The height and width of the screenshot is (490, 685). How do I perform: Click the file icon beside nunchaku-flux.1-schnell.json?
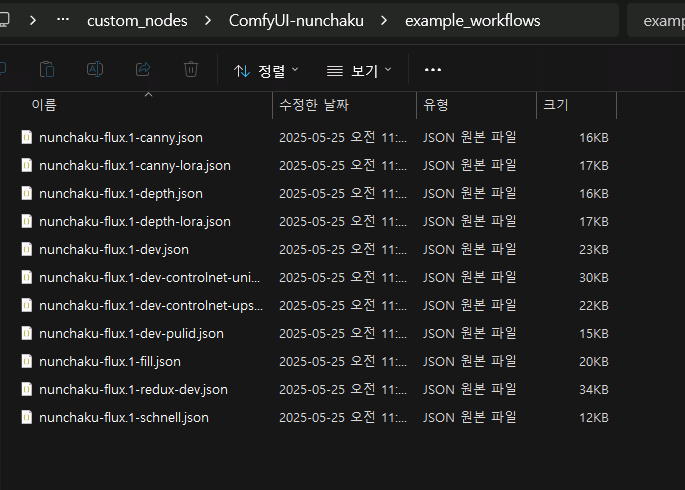click(27, 417)
